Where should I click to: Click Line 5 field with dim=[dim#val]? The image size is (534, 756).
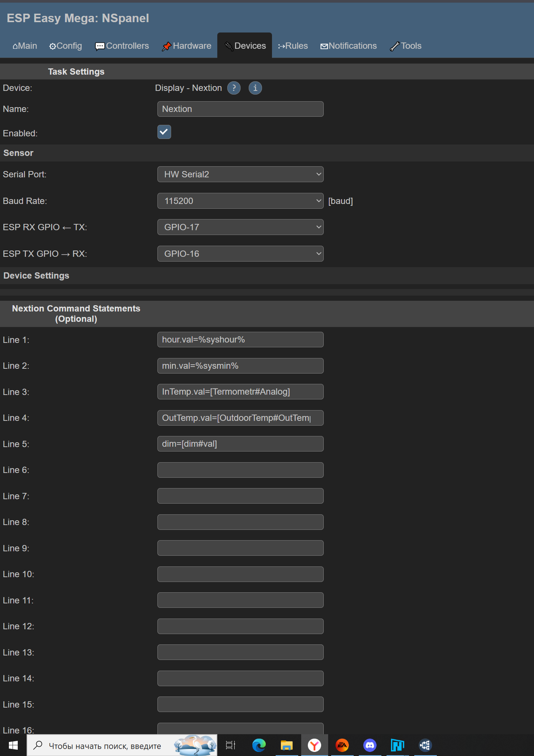(x=240, y=444)
